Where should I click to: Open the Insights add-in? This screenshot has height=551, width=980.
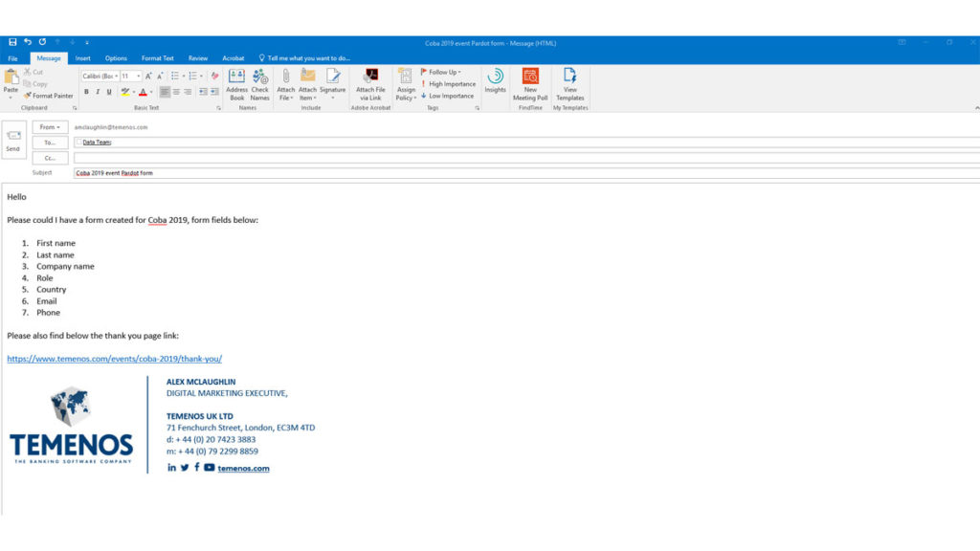click(495, 80)
